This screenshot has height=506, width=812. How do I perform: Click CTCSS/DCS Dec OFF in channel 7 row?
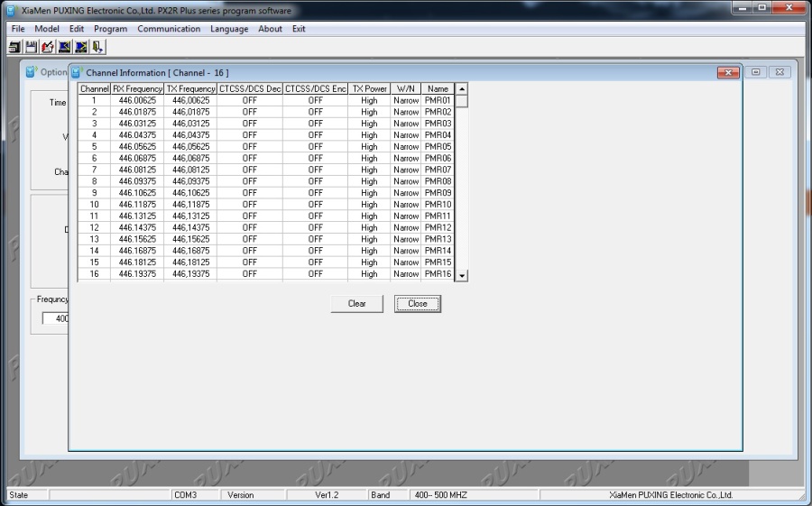pyautogui.click(x=250, y=170)
